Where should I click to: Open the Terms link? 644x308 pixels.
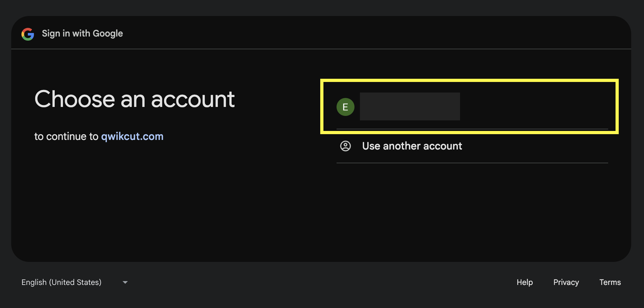click(x=610, y=282)
